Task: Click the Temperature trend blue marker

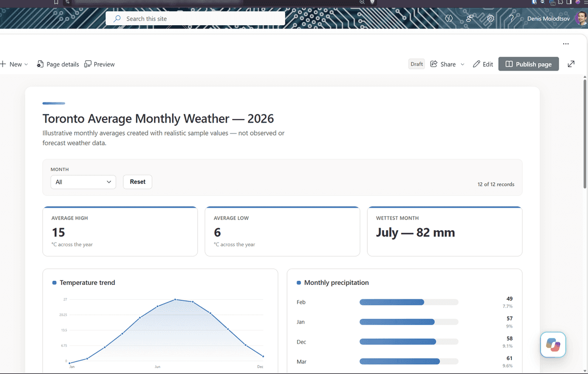Action: (x=54, y=283)
